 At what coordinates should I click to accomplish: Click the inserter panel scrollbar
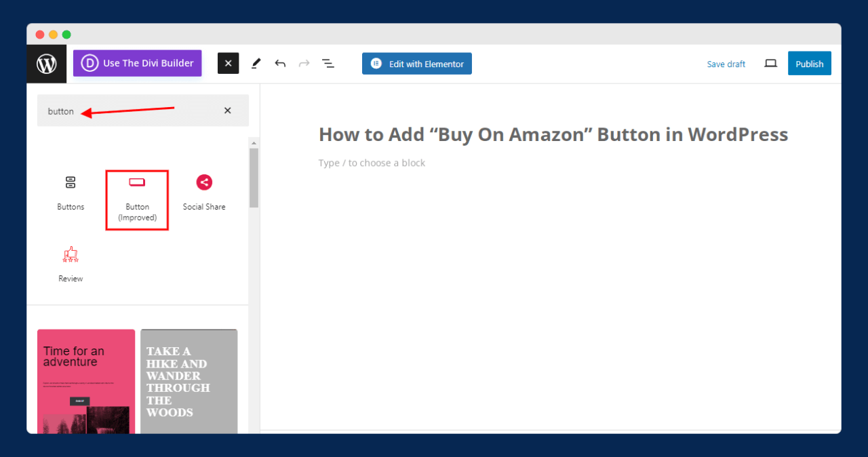click(254, 176)
